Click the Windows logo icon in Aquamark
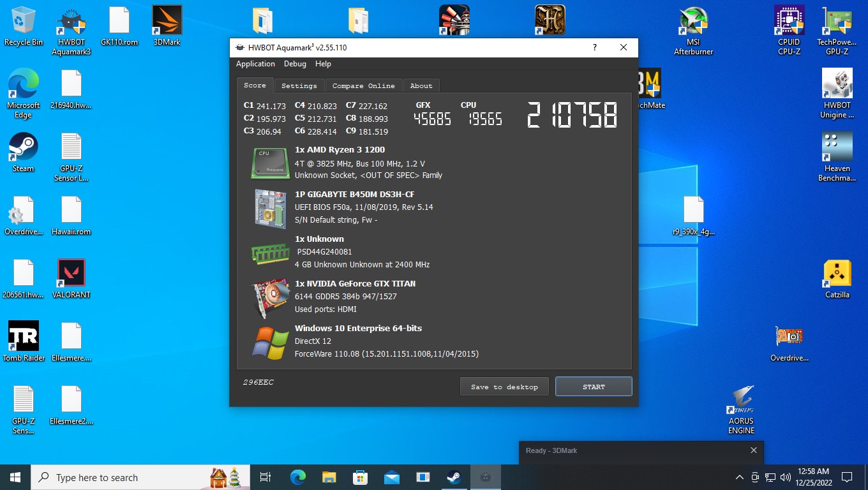 click(x=270, y=343)
